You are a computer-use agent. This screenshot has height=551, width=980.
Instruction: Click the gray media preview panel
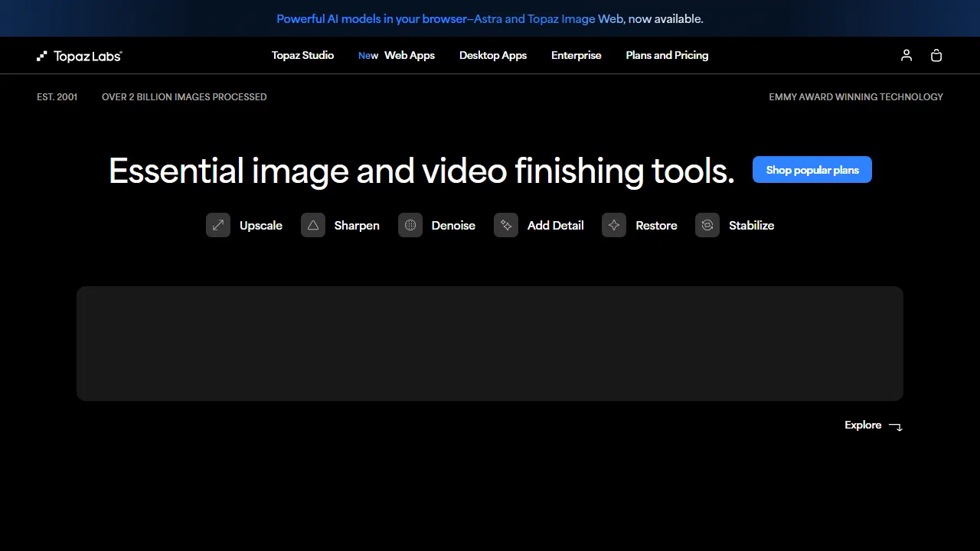[490, 344]
